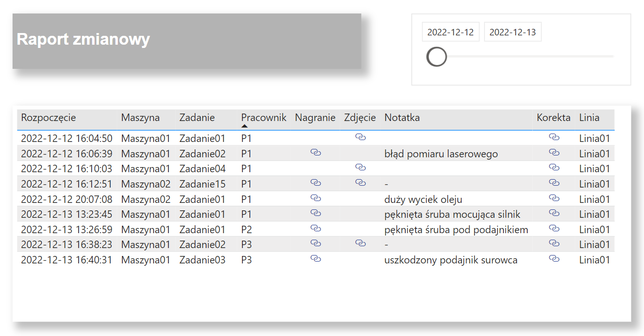This screenshot has height=336, width=644.
Task: Open recording link for duży wyciek oleju
Action: [x=315, y=198]
